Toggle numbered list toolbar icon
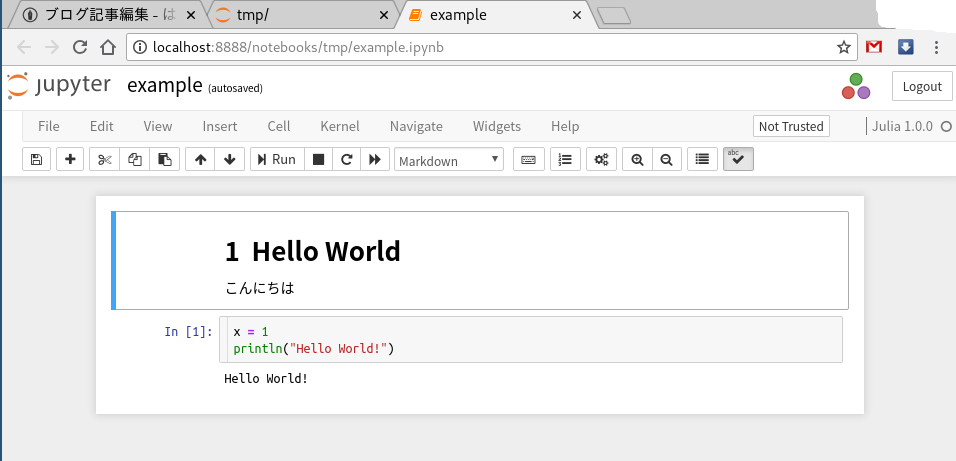 pos(565,159)
